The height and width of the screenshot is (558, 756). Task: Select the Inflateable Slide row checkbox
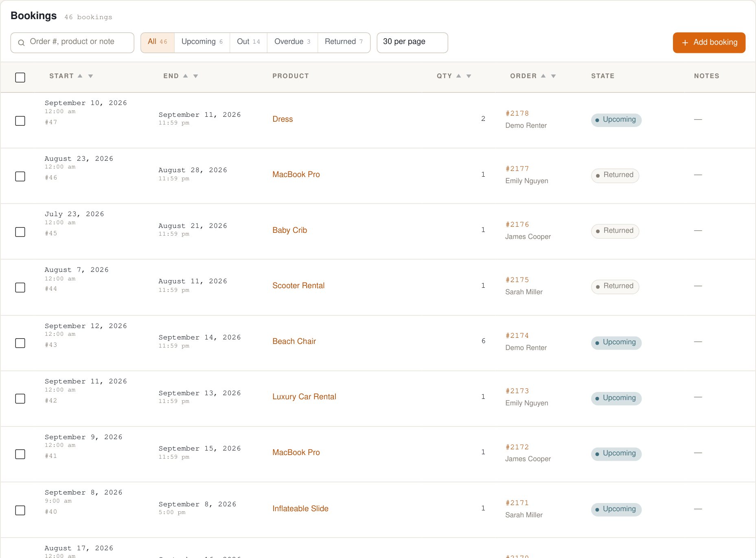[20, 510]
